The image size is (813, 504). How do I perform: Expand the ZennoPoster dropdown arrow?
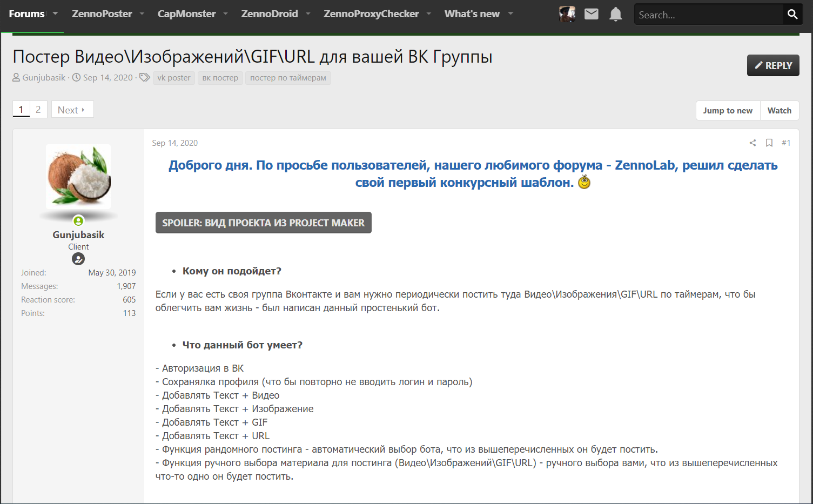tap(142, 14)
